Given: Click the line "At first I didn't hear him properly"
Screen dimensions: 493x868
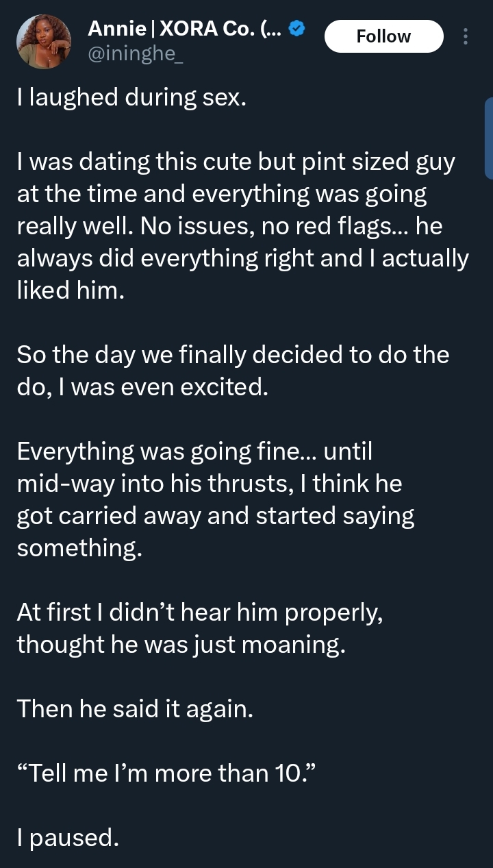Looking at the screenshot, I should pos(199,612).
